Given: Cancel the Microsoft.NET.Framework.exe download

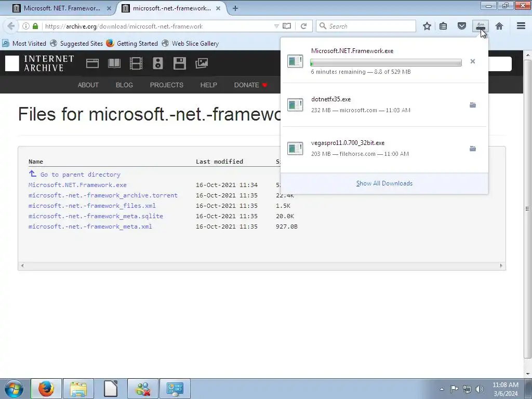Looking at the screenshot, I should [473, 61].
